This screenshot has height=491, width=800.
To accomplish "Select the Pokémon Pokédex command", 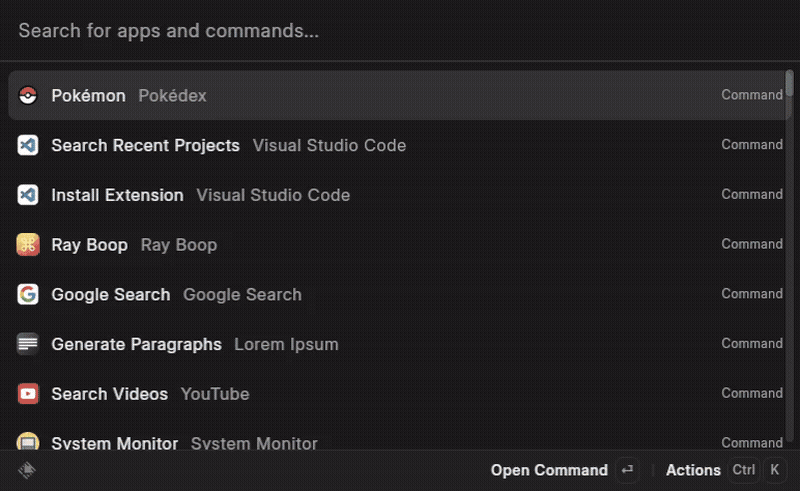I will click(399, 95).
